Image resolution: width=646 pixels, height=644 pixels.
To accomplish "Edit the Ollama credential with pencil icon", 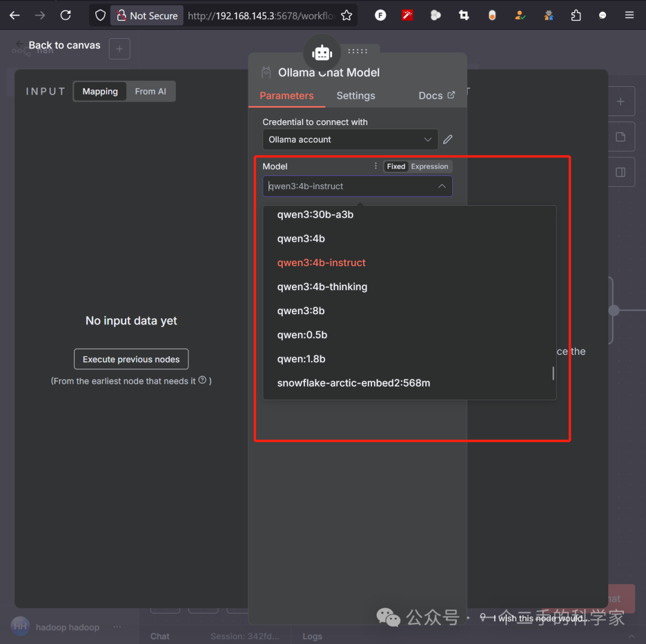I will click(x=448, y=139).
